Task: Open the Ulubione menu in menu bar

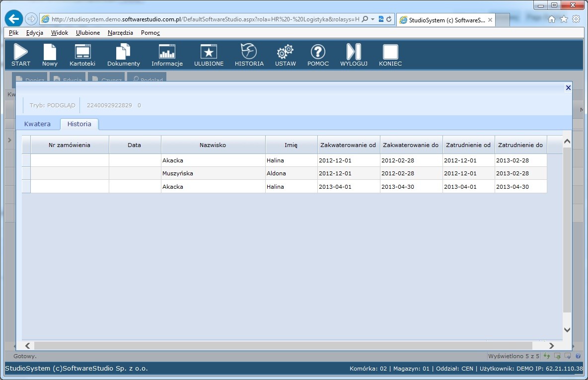Action: pyautogui.click(x=88, y=33)
